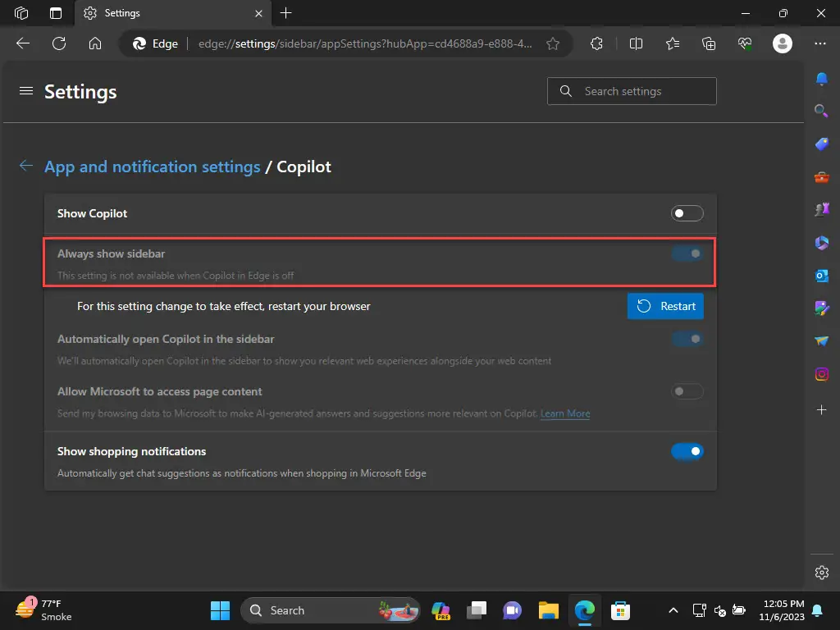Screen dimensions: 840x630
Task: Launch Copilot preview from the taskbar
Action: [x=441, y=610]
